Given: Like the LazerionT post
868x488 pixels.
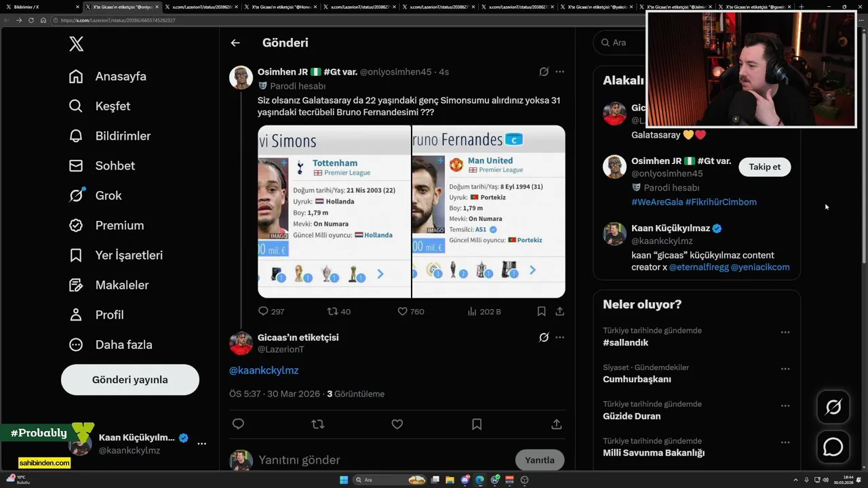Looking at the screenshot, I should pos(397,424).
